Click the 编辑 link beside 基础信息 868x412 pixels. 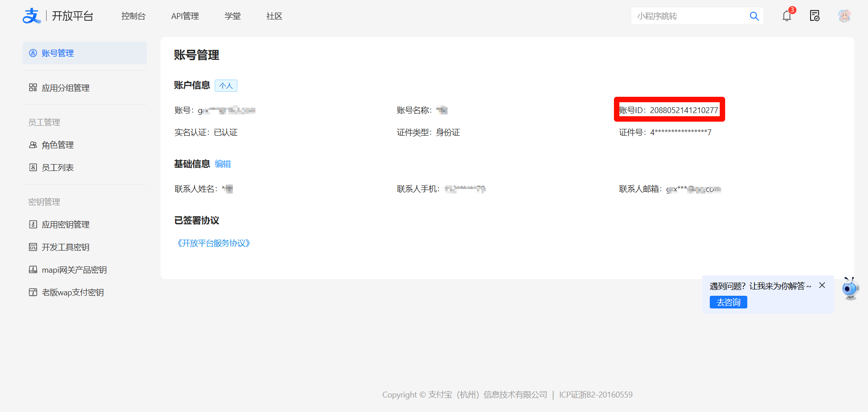pyautogui.click(x=223, y=164)
